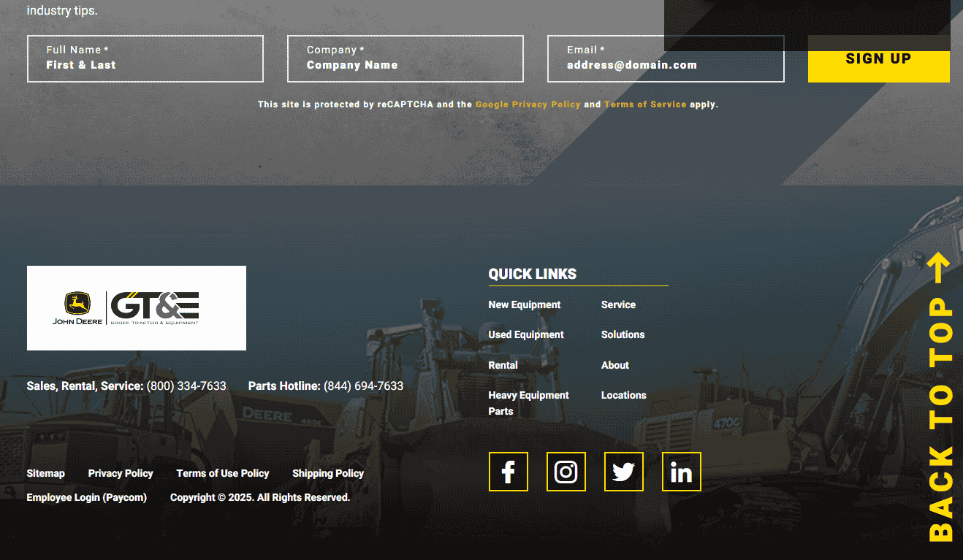The image size is (963, 560).
Task: Open the Used Equipment quick link
Action: (525, 334)
